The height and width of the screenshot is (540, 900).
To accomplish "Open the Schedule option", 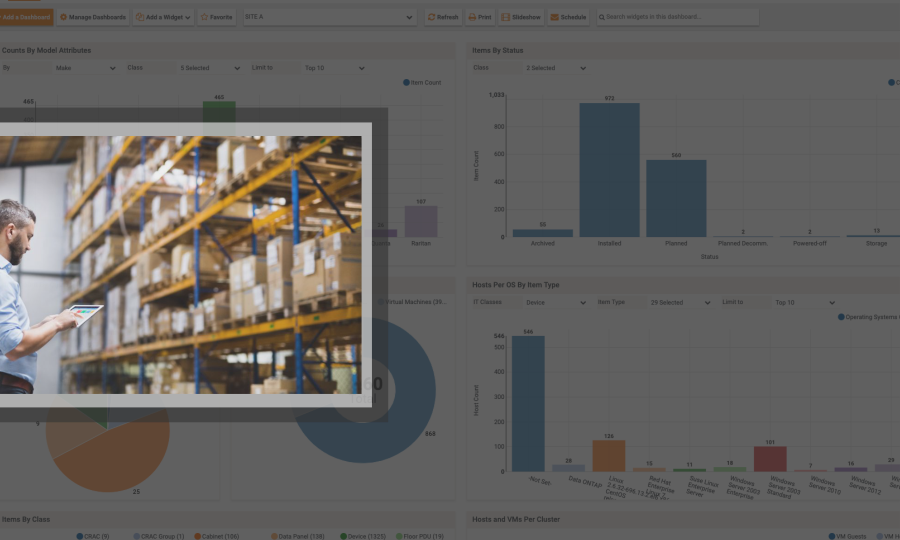I will (x=568, y=17).
